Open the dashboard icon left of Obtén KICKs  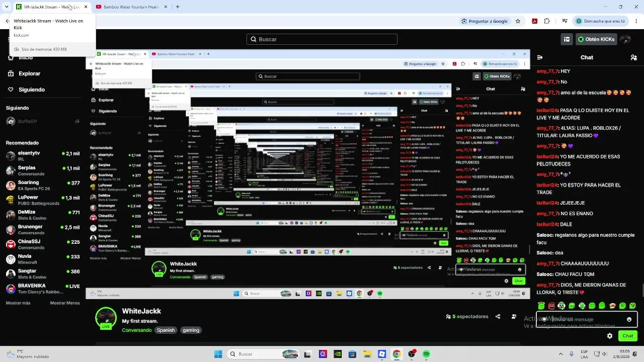pos(567,39)
